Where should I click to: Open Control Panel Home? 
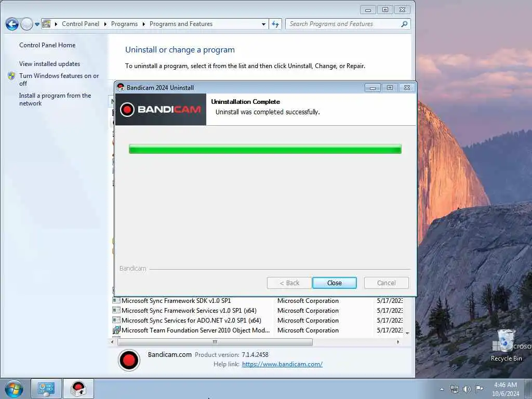(x=47, y=45)
